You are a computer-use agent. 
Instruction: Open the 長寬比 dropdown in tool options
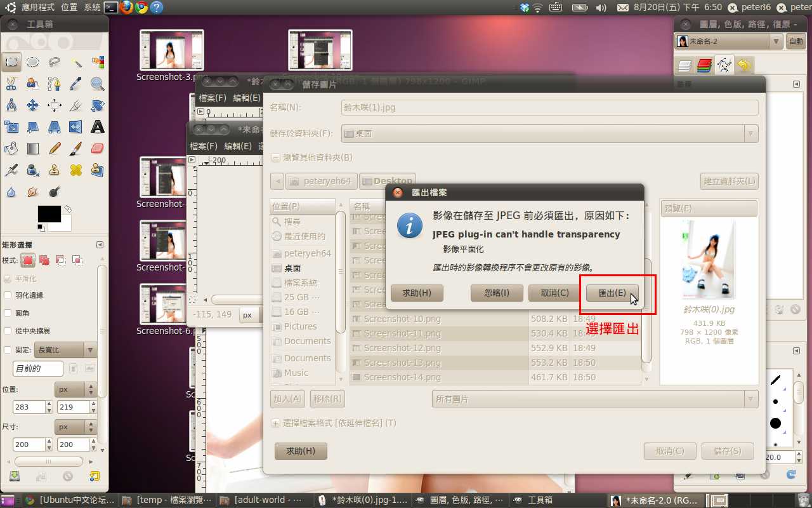(x=66, y=350)
